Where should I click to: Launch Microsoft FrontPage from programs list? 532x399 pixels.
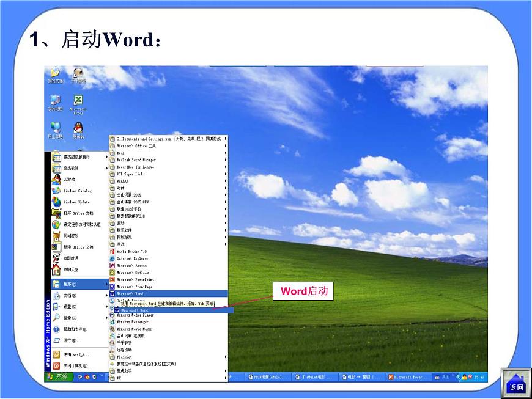(168, 287)
